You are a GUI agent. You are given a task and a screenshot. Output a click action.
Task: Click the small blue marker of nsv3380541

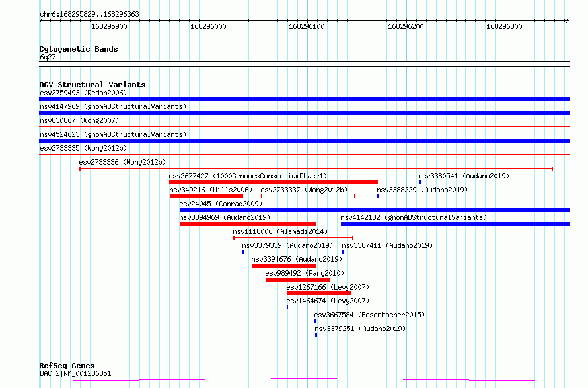(420, 182)
